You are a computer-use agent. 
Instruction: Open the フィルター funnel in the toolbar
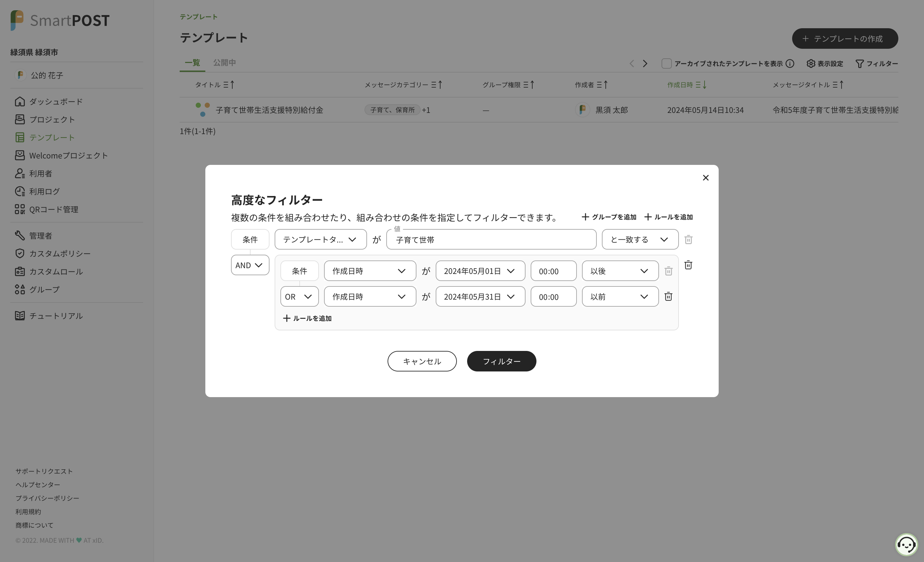point(877,64)
